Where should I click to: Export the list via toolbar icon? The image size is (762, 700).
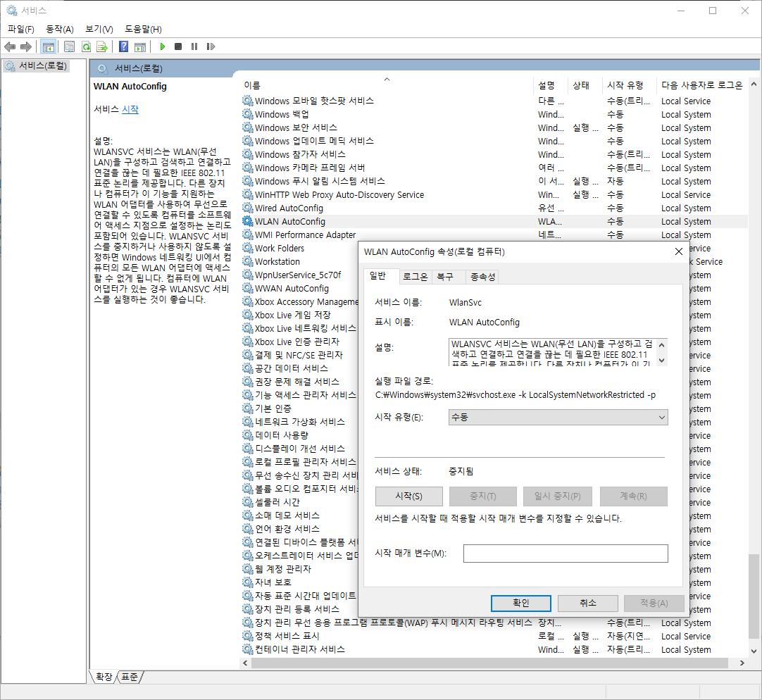[x=102, y=46]
